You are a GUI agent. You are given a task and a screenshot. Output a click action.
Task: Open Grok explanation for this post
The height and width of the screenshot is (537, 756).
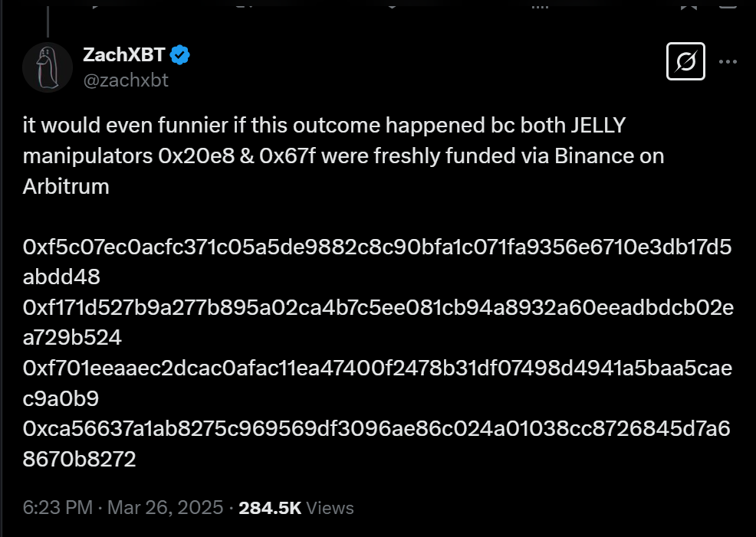[x=685, y=61]
